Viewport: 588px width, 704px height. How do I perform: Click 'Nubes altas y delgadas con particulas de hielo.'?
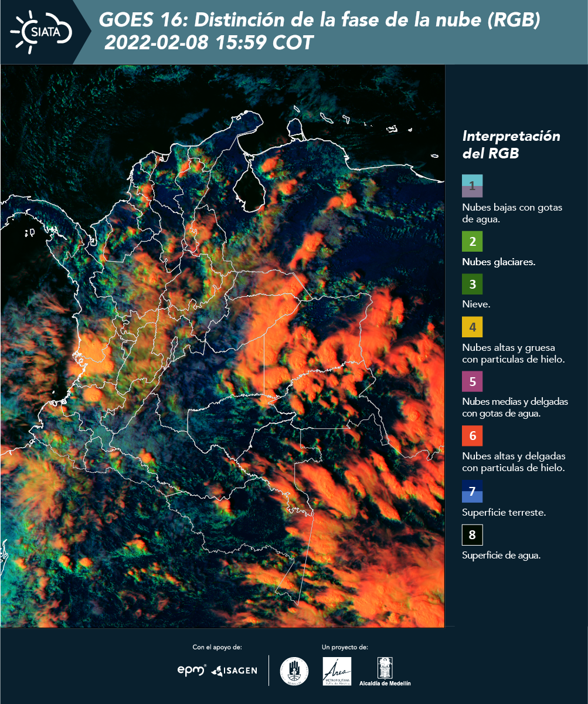click(514, 462)
